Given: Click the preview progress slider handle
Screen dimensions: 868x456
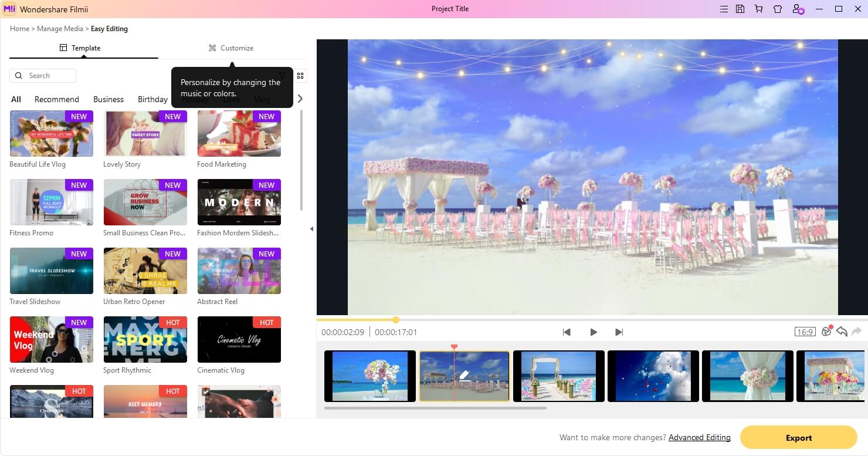Looking at the screenshot, I should coord(396,320).
